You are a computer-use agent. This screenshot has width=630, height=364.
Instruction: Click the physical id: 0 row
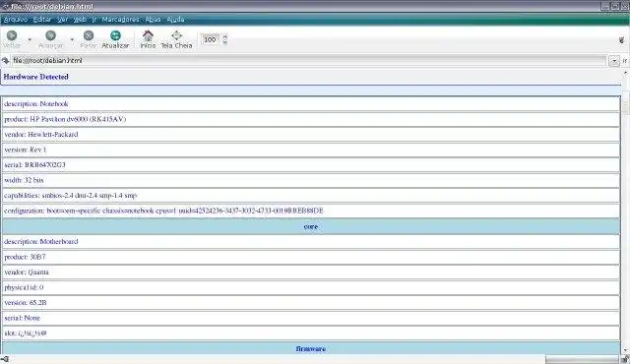click(311, 287)
